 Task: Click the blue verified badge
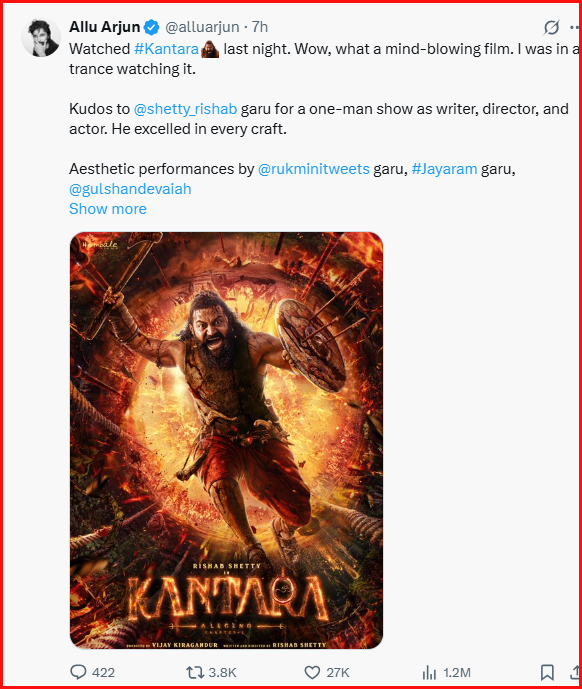click(x=152, y=27)
